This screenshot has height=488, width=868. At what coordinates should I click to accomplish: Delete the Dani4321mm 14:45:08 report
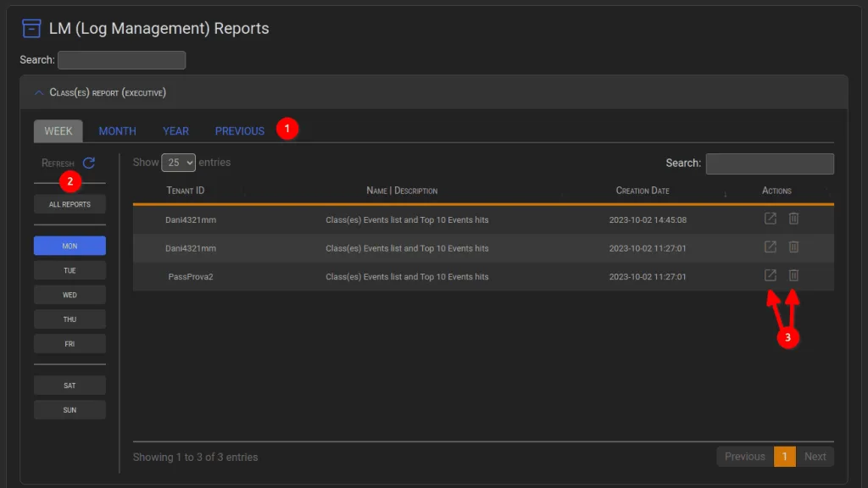[793, 219]
